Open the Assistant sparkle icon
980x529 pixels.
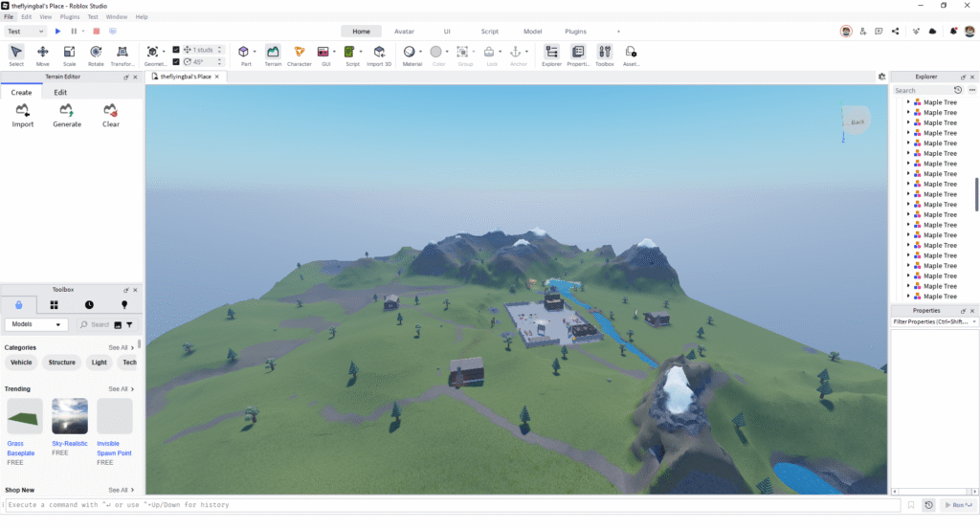pyautogui.click(x=916, y=32)
